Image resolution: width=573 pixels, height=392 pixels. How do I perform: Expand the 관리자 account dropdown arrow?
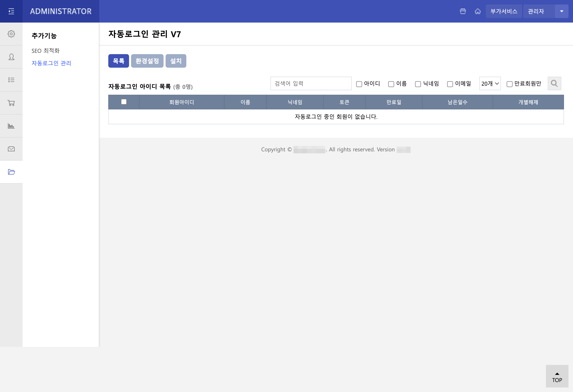[x=561, y=11]
